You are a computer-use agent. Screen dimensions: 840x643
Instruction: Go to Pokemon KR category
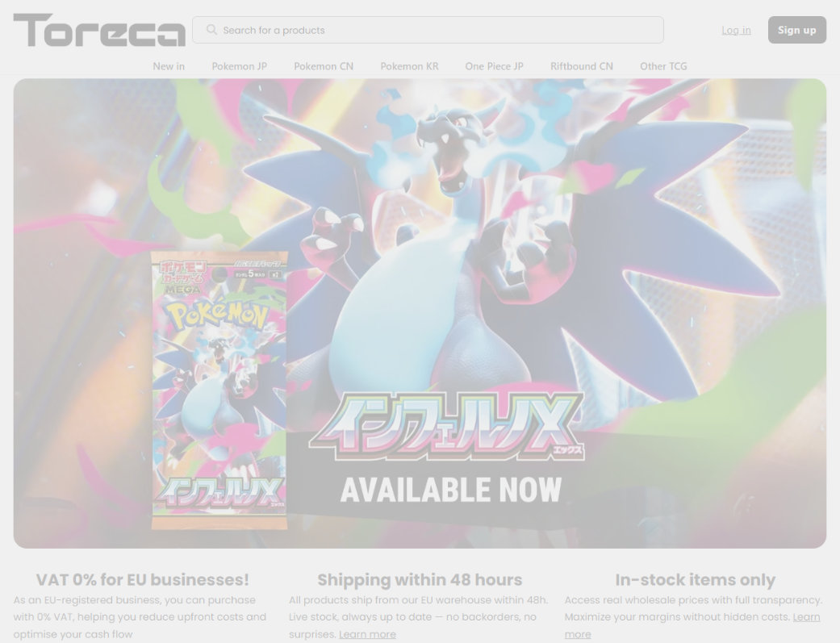pyautogui.click(x=409, y=66)
